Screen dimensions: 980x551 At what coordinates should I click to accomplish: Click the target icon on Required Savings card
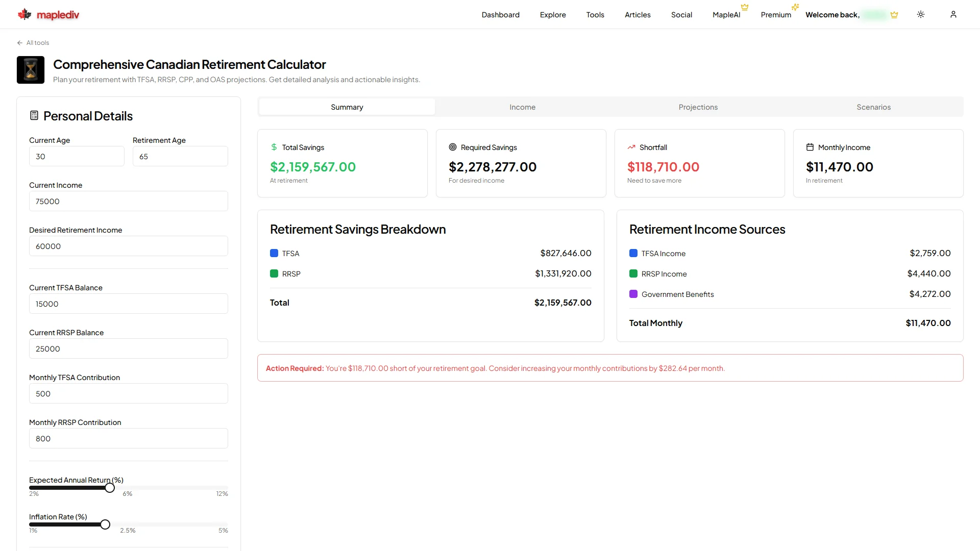[x=453, y=147]
